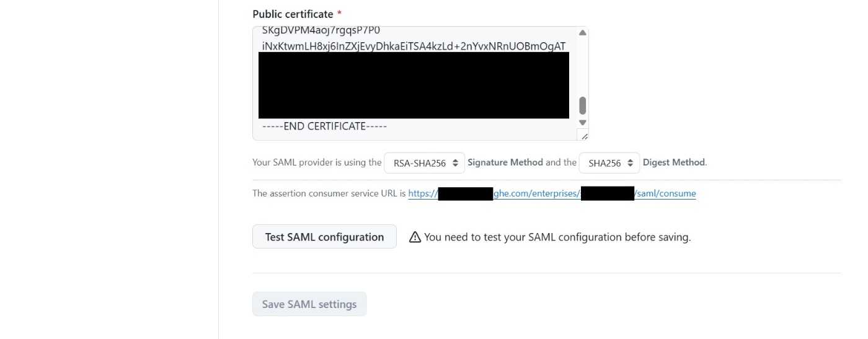Open the RSA-SHA256 Signature Method dropdown
This screenshot has height=339, width=868.
point(424,163)
